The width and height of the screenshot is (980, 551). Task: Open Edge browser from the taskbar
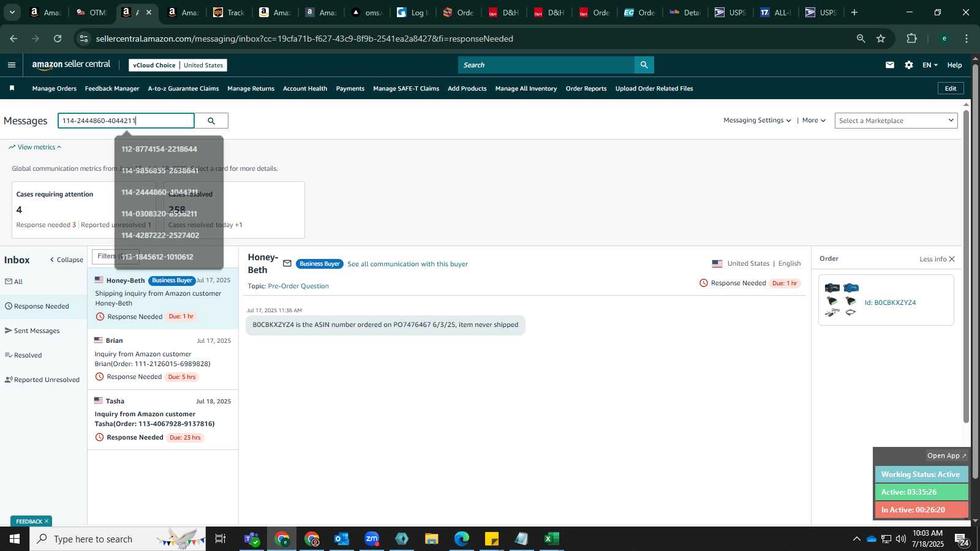[x=462, y=539]
